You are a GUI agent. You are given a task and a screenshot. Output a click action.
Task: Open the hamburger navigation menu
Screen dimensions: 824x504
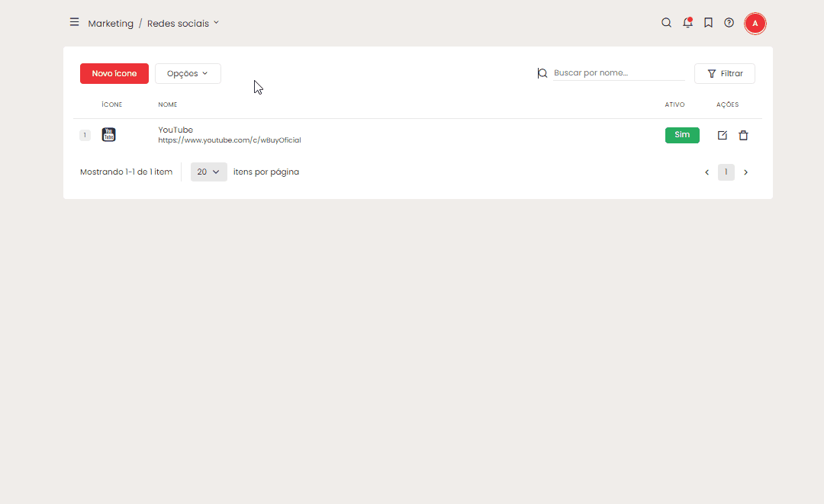tap(74, 22)
